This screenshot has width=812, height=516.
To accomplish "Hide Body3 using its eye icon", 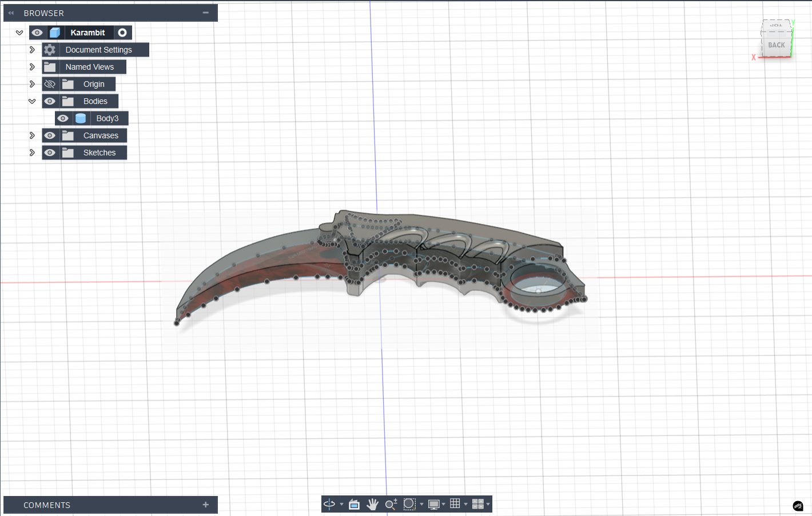I will 63,118.
